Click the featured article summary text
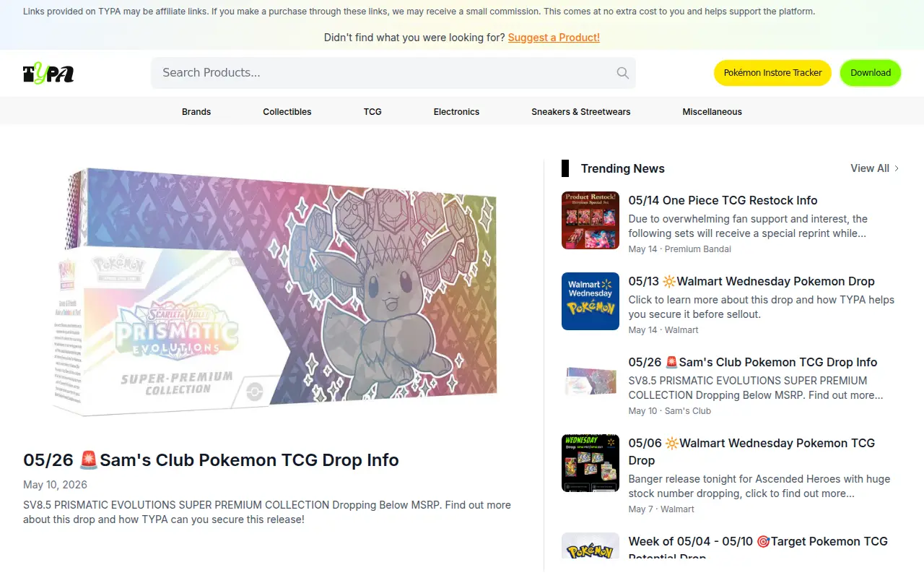 coord(267,512)
